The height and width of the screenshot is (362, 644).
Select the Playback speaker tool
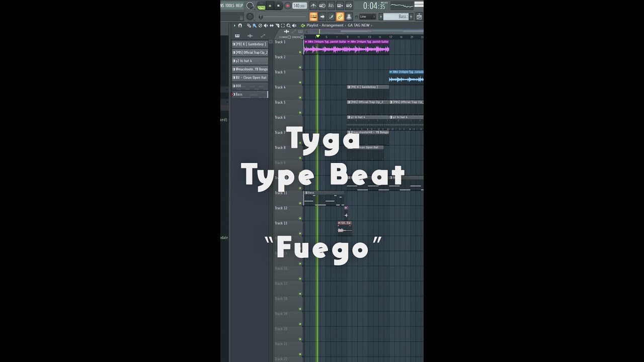pos(294,25)
